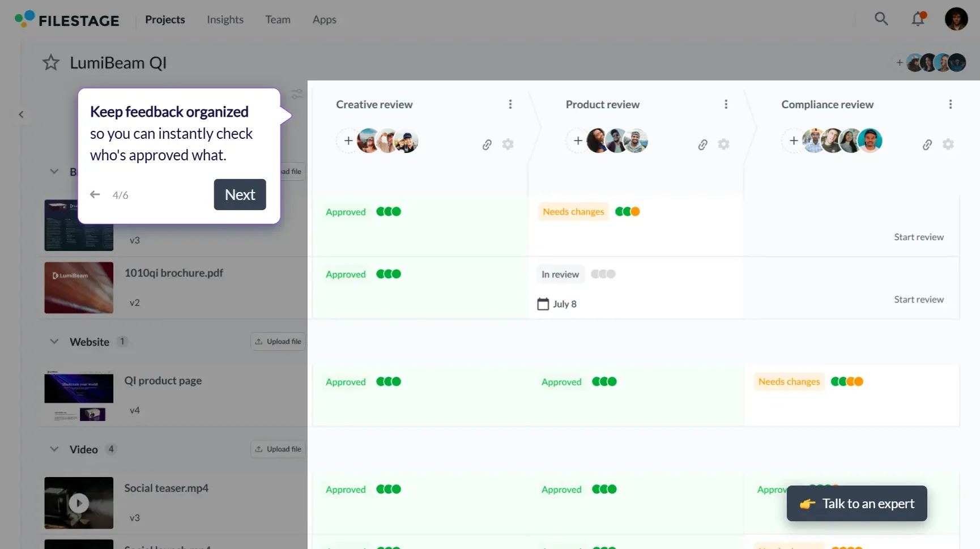
Task: Collapse the sidebar with the left chevron
Action: 21,114
